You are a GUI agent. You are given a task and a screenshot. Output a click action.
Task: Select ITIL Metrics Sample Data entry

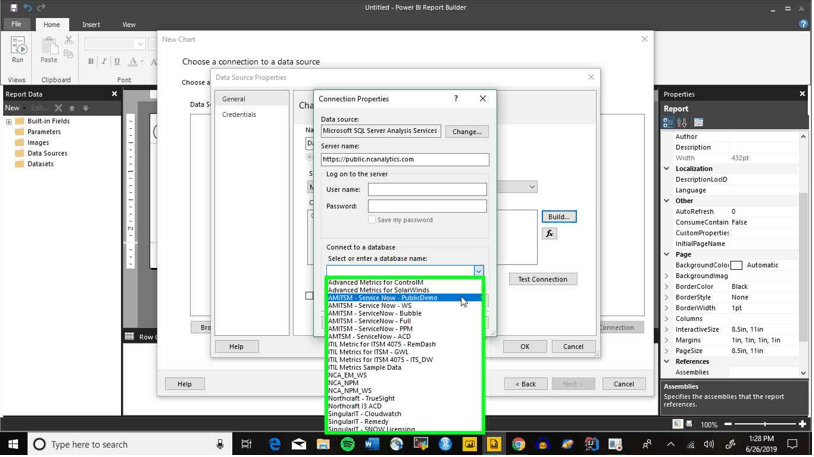coord(364,367)
